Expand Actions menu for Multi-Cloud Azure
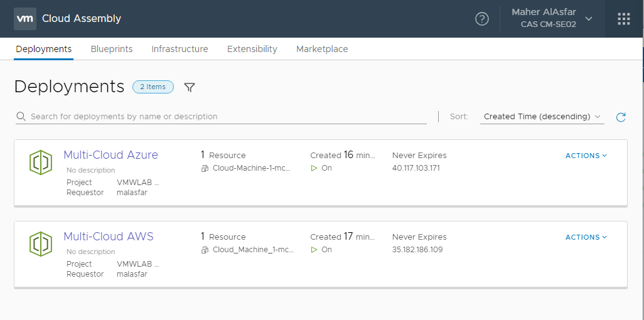The height and width of the screenshot is (320, 644). pos(586,156)
